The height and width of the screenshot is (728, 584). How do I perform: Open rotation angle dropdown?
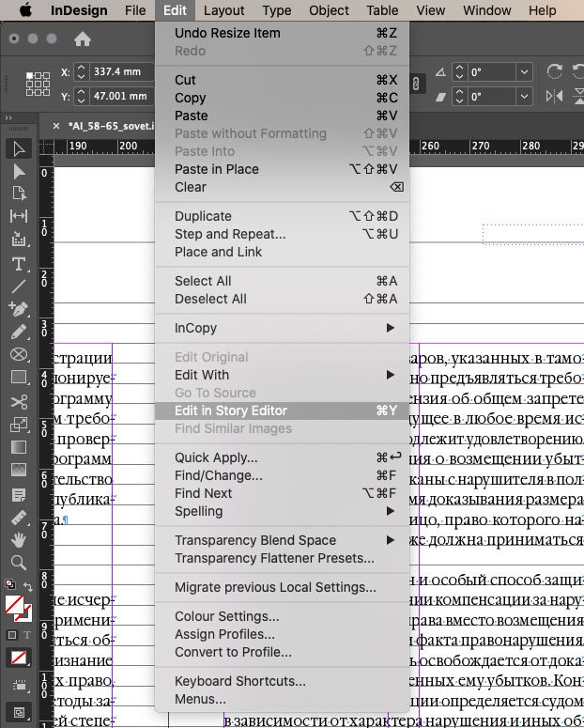(x=524, y=72)
